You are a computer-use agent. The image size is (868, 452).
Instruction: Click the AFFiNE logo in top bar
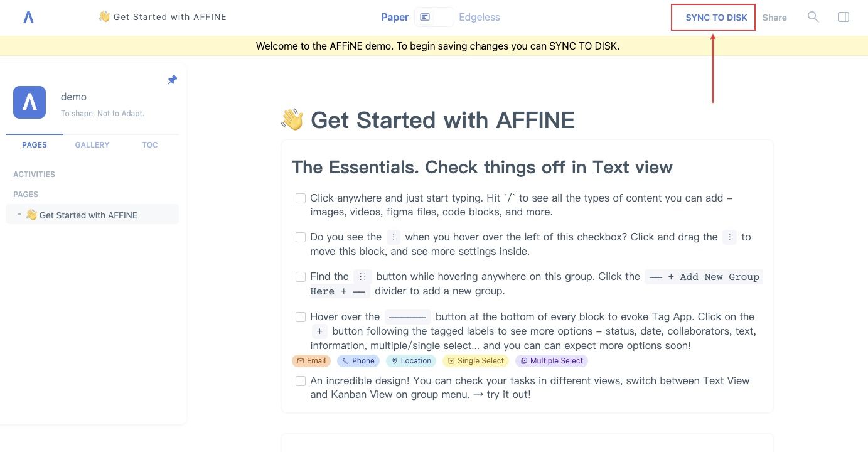coord(28,18)
